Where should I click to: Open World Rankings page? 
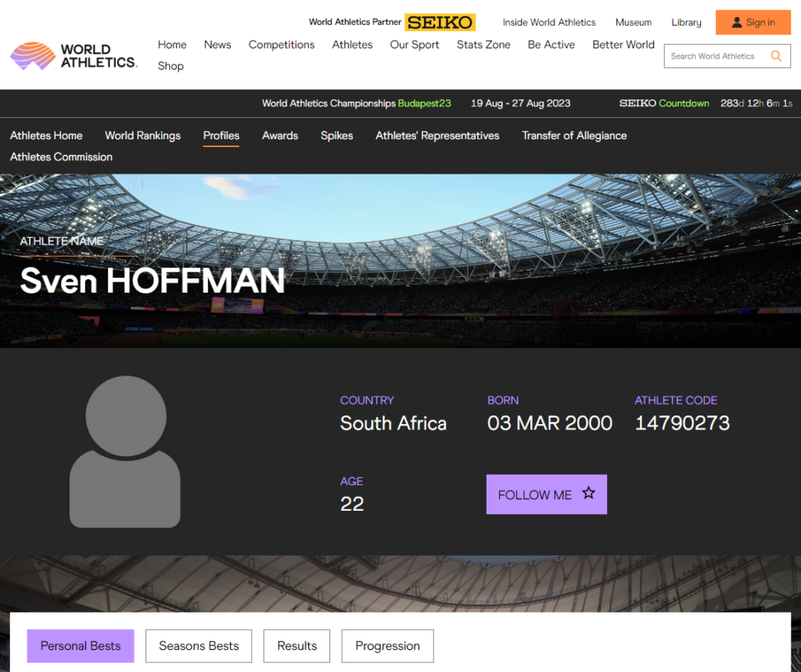click(142, 135)
